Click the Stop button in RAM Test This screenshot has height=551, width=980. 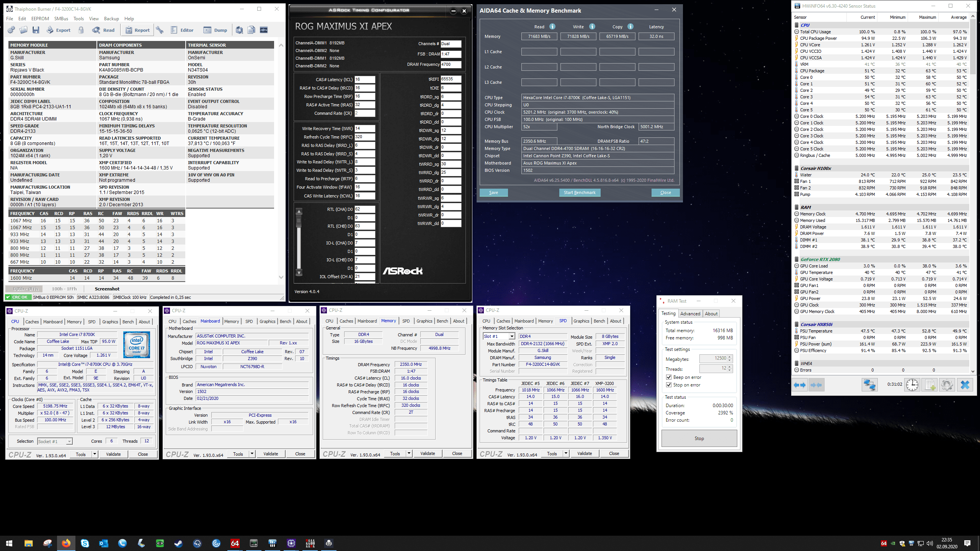click(x=699, y=439)
